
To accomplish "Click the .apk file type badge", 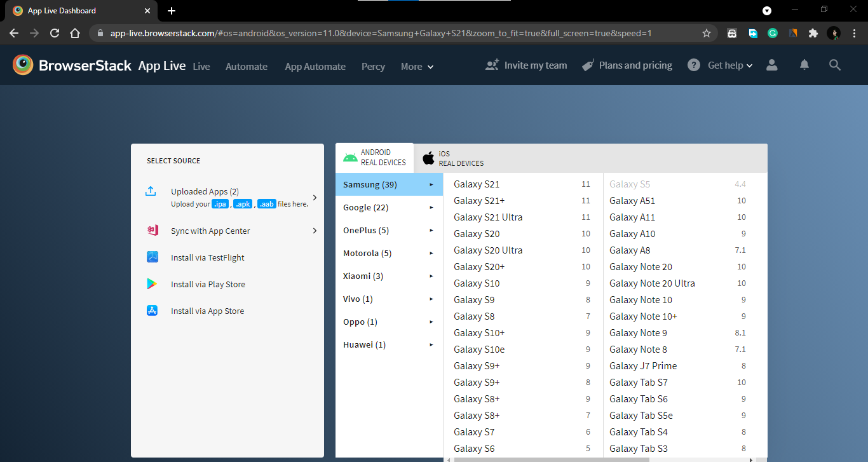I will point(243,204).
